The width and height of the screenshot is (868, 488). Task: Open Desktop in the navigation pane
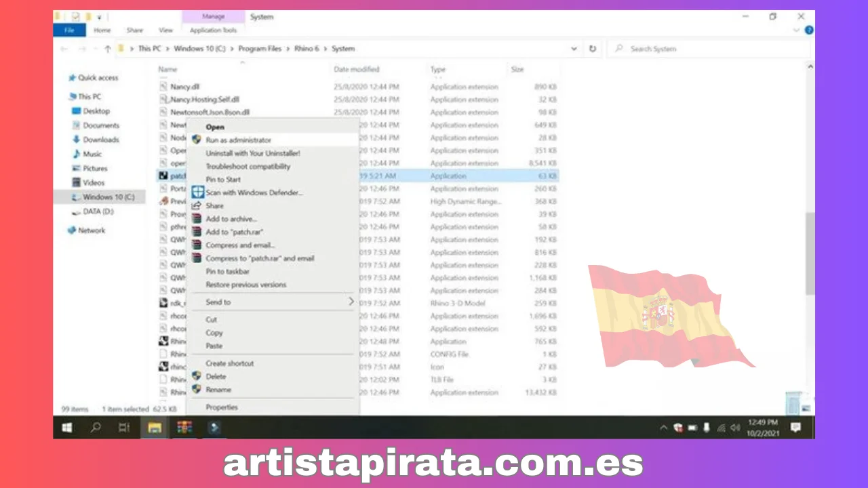pos(96,111)
